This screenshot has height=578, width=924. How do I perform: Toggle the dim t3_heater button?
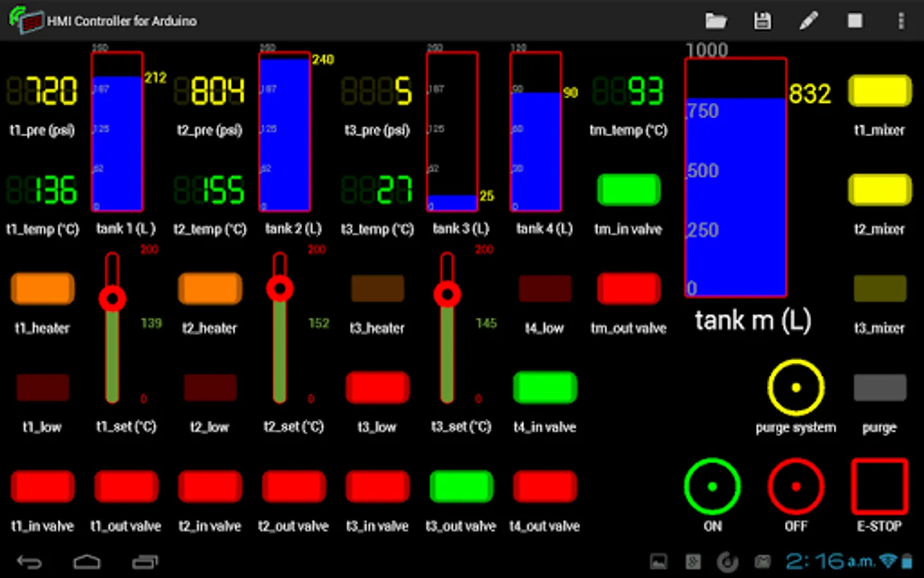click(x=377, y=288)
